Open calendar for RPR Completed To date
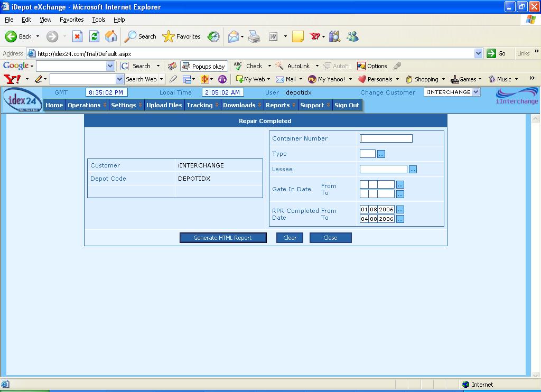 (x=400, y=219)
